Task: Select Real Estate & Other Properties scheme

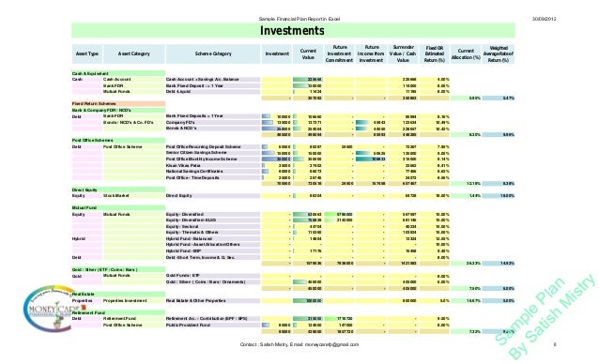Action: coord(213,300)
